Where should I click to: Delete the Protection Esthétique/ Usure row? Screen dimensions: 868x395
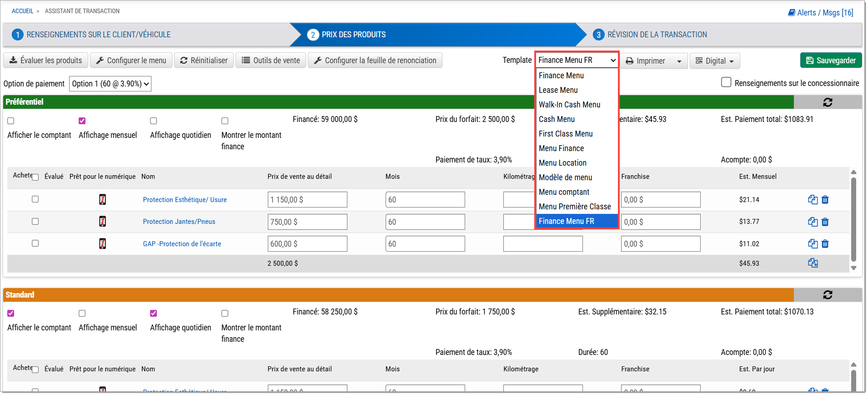825,200
